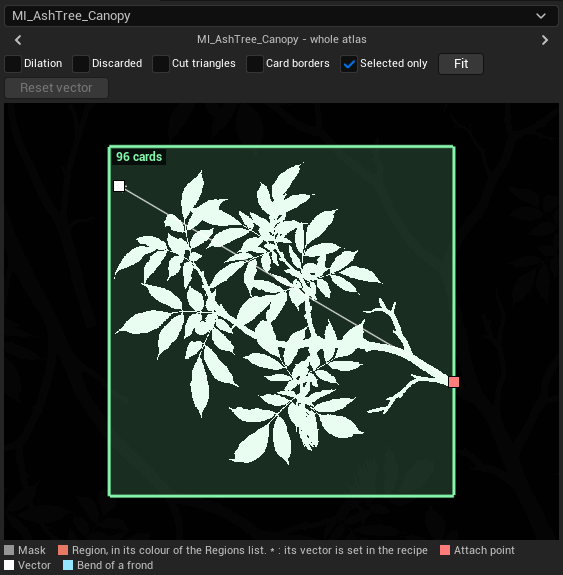The height and width of the screenshot is (575, 563).
Task: Click the atlas title 'MI_AshTree_Canopy - whole atlas'
Action: click(282, 39)
